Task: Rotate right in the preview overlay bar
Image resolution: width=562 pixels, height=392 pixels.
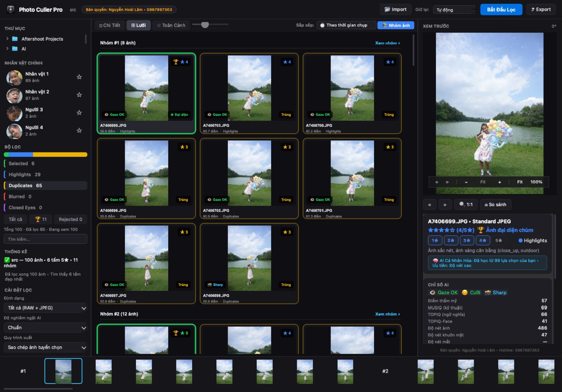Action: point(447,182)
